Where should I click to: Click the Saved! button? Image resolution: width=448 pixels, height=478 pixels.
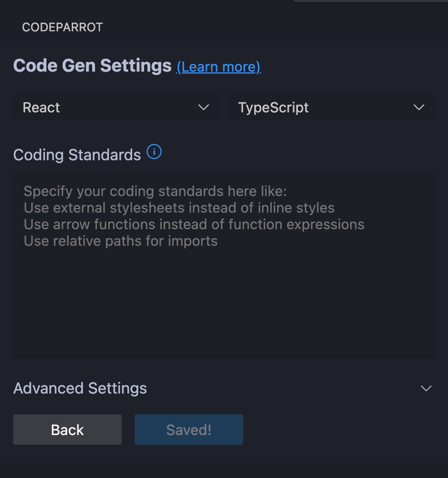coord(189,429)
